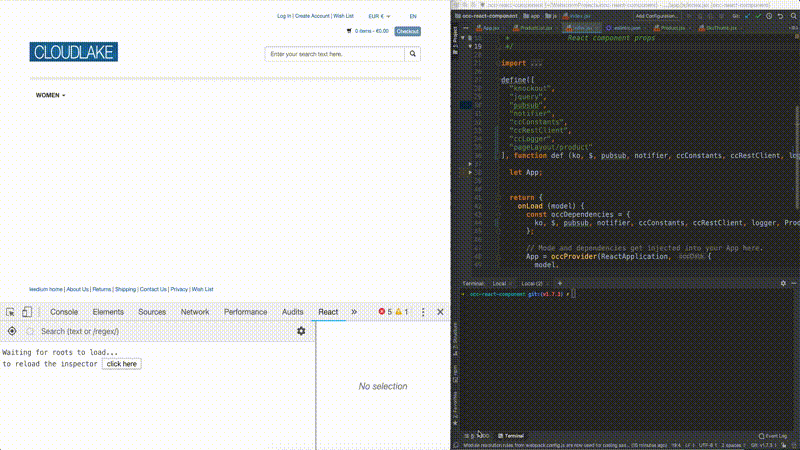This screenshot has height=450, width=800.
Task: Show more DevTools tabs via chevron
Action: [354, 312]
